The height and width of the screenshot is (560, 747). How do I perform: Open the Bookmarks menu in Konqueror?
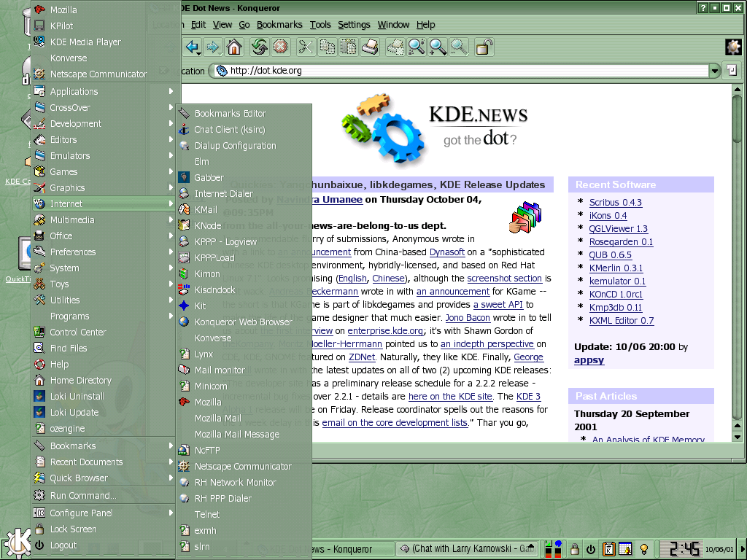tap(279, 25)
